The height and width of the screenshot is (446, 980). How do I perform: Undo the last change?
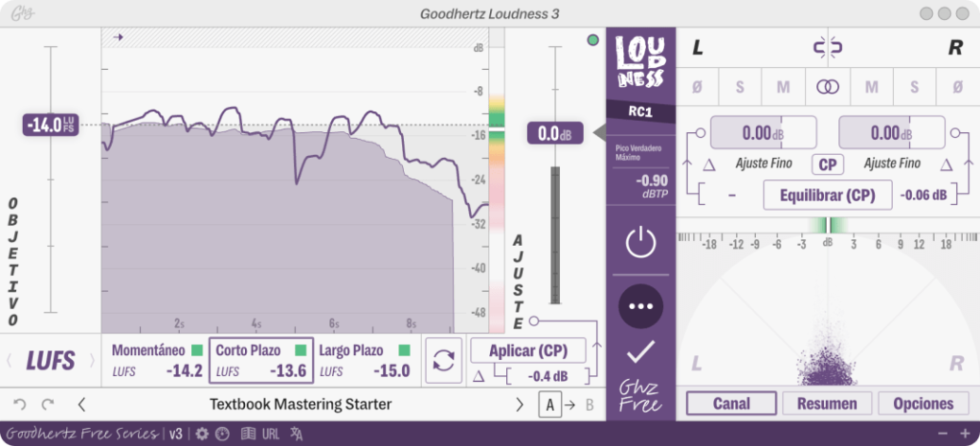click(x=20, y=405)
